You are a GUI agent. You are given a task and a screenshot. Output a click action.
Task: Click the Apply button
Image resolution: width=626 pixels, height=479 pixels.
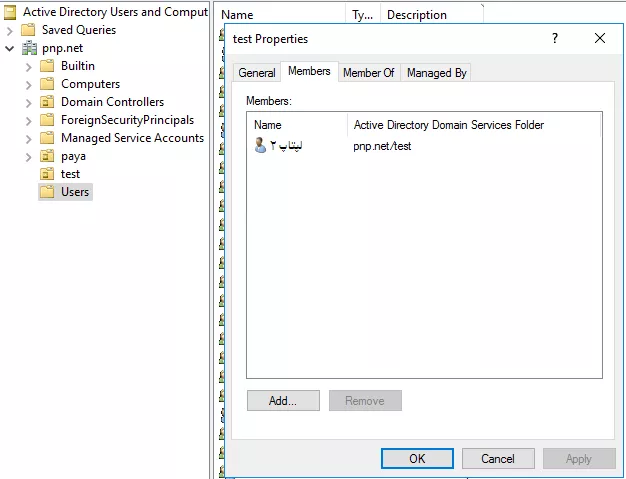[x=579, y=458]
